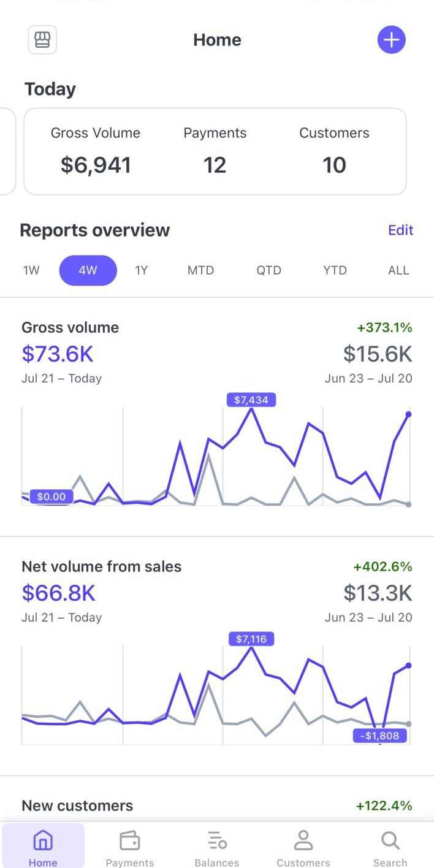
Task: Tap the Payments count in Today summary
Action: point(215,150)
